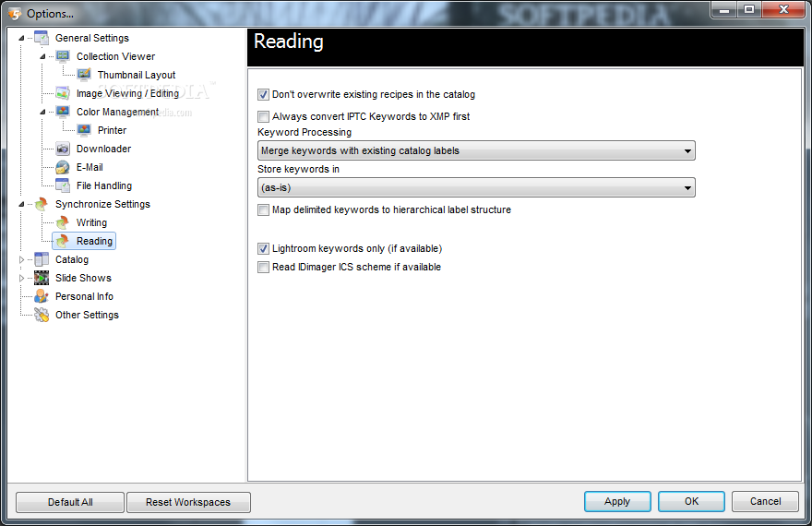Click the Keyword Processing label
Image resolution: width=812 pixels, height=526 pixels.
[304, 132]
